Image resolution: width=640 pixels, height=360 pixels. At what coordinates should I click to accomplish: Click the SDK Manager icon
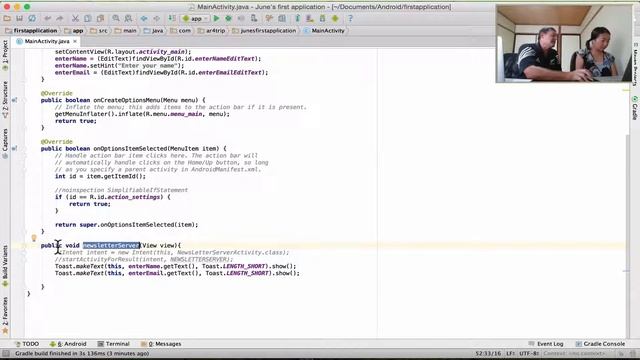click(322, 18)
